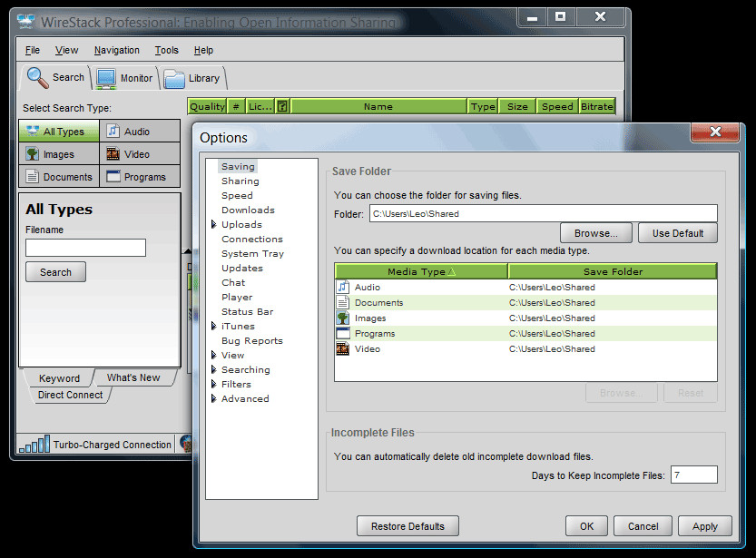Open the View menu in the menu bar

pos(66,50)
